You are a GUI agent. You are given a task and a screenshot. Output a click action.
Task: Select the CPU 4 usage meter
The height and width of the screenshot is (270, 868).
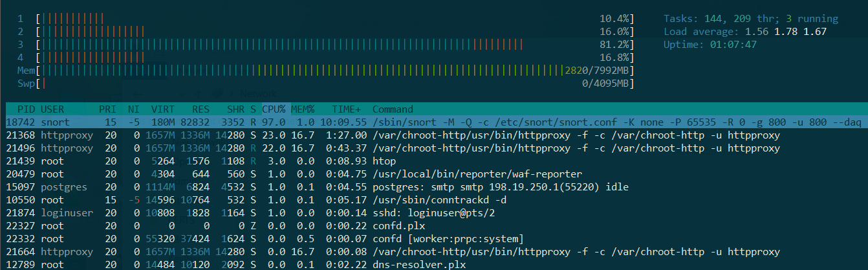click(x=325, y=57)
